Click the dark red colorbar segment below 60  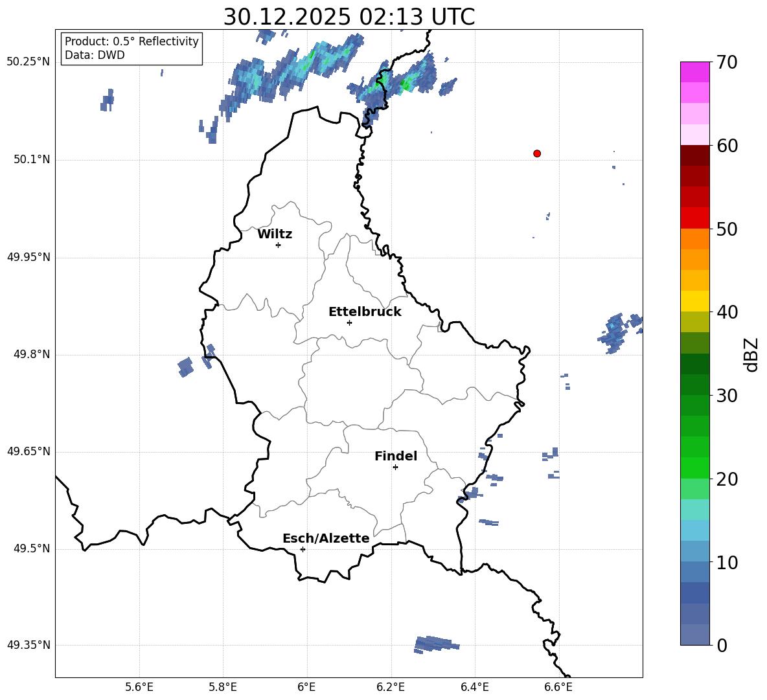pyautogui.click(x=694, y=155)
